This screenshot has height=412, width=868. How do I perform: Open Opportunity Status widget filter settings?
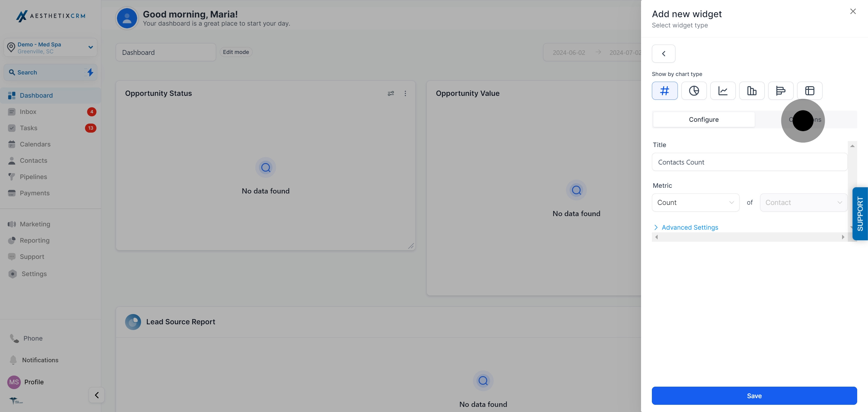(x=391, y=93)
